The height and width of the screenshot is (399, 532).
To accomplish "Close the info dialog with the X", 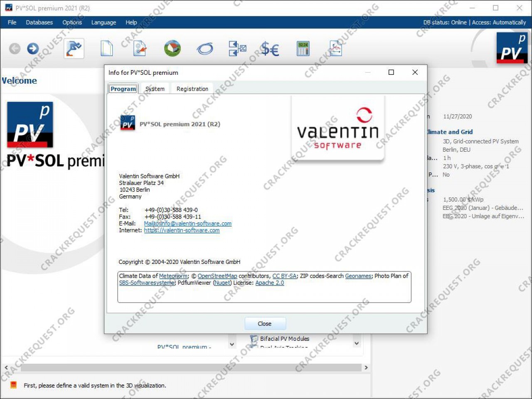I will pyautogui.click(x=415, y=72).
